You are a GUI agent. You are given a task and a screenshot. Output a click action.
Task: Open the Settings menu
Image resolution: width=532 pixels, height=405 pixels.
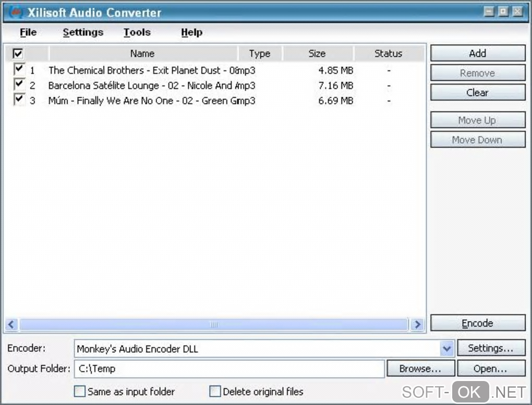pos(83,32)
